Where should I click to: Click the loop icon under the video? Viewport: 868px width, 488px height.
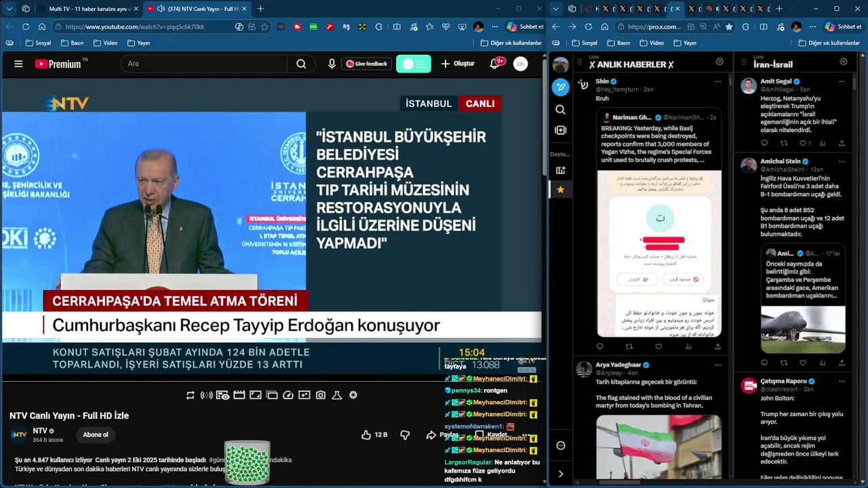(x=191, y=395)
